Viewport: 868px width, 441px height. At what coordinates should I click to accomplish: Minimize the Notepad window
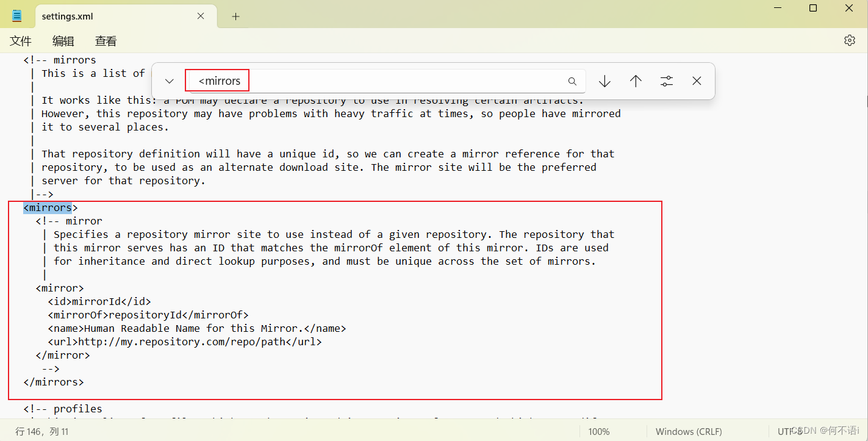click(x=777, y=8)
